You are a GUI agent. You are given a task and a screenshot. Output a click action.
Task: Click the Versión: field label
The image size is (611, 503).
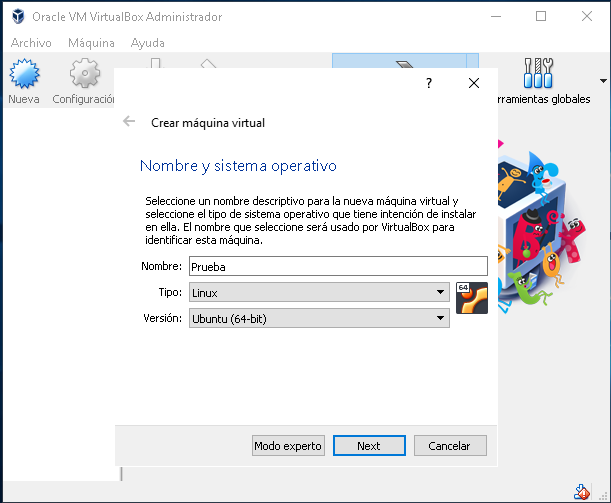pos(162,318)
